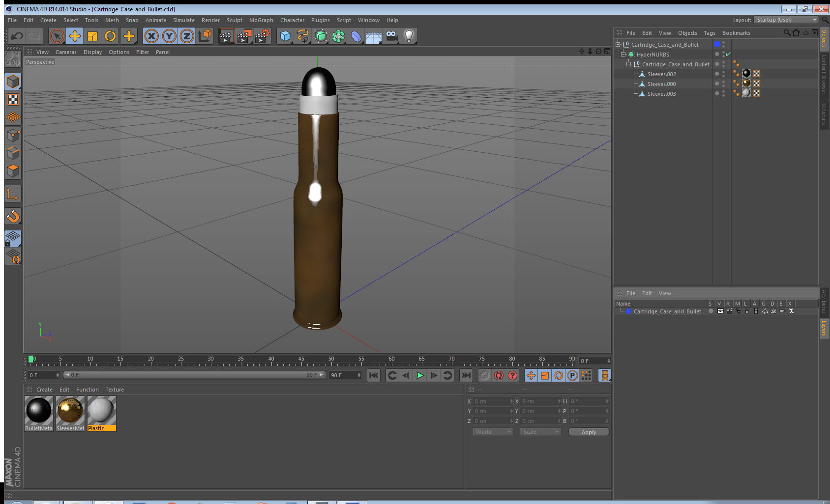
Task: Add HyperNURBS generator icon
Action: pos(321,36)
